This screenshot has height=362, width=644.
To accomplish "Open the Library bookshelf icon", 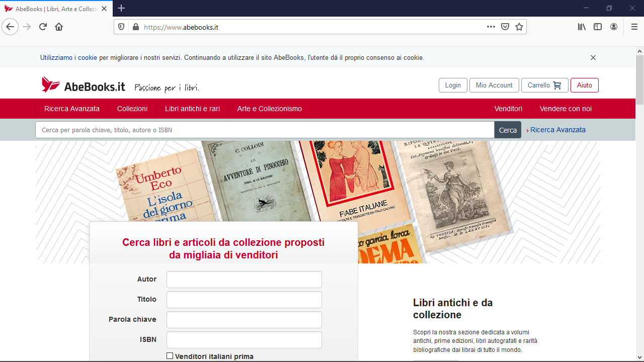I will click(x=582, y=27).
